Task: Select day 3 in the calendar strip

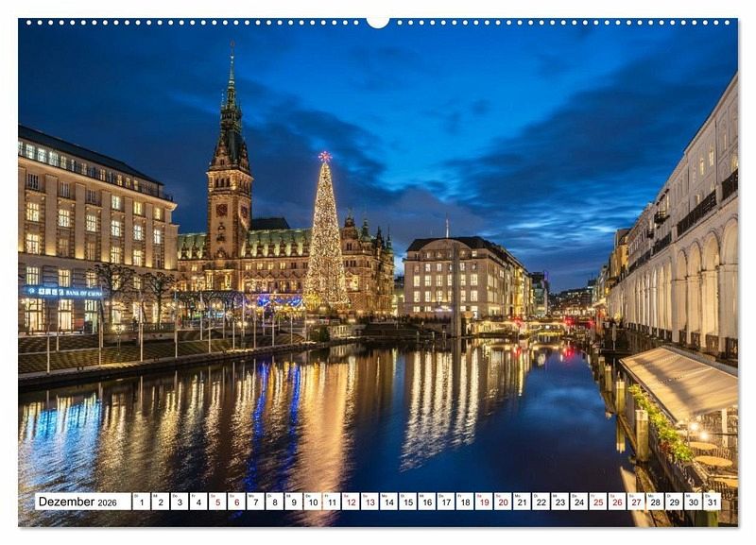Action: (x=180, y=502)
